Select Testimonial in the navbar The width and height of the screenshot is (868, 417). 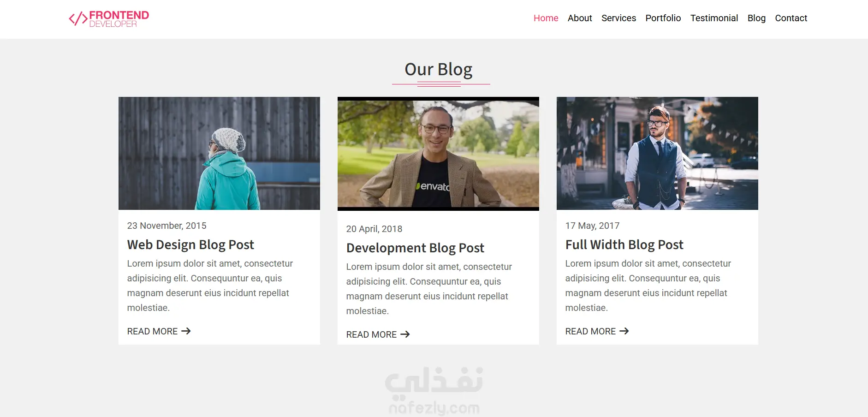(x=714, y=18)
